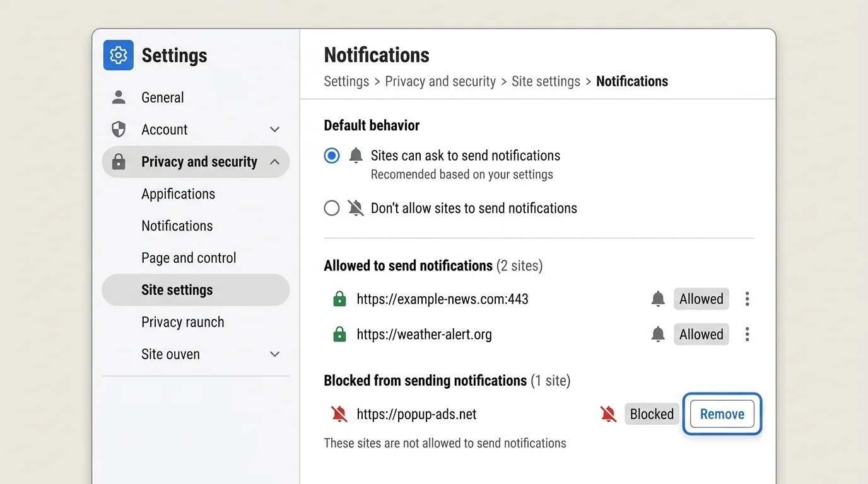Expand the Site ouven chevron
The image size is (868, 484).
point(274,354)
